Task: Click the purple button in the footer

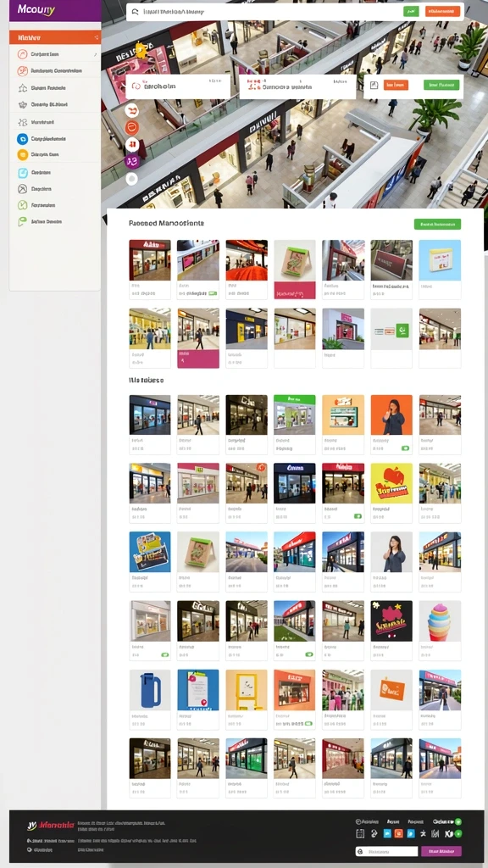Action: (x=441, y=851)
